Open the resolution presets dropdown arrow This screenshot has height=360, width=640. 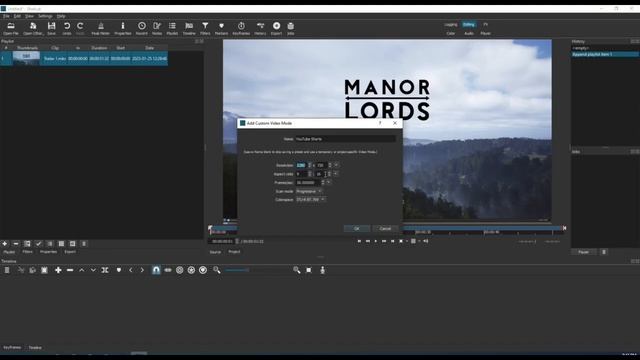(336, 165)
